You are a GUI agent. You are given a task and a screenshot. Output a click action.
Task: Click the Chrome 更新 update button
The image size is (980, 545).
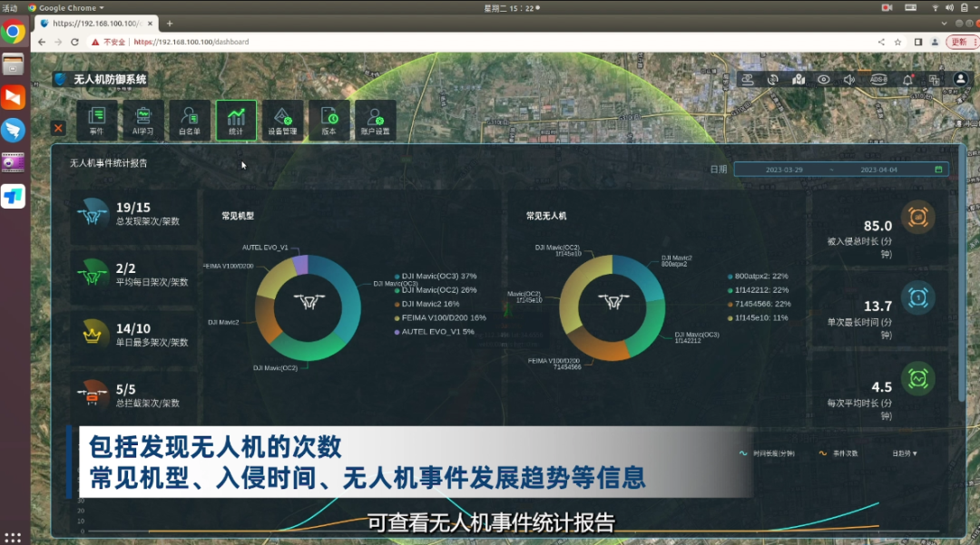click(959, 42)
